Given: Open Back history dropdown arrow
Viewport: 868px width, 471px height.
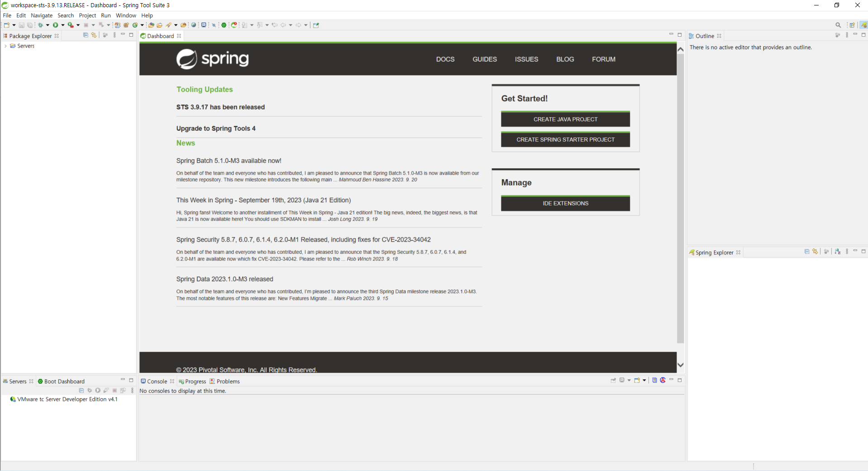Looking at the screenshot, I should click(291, 25).
